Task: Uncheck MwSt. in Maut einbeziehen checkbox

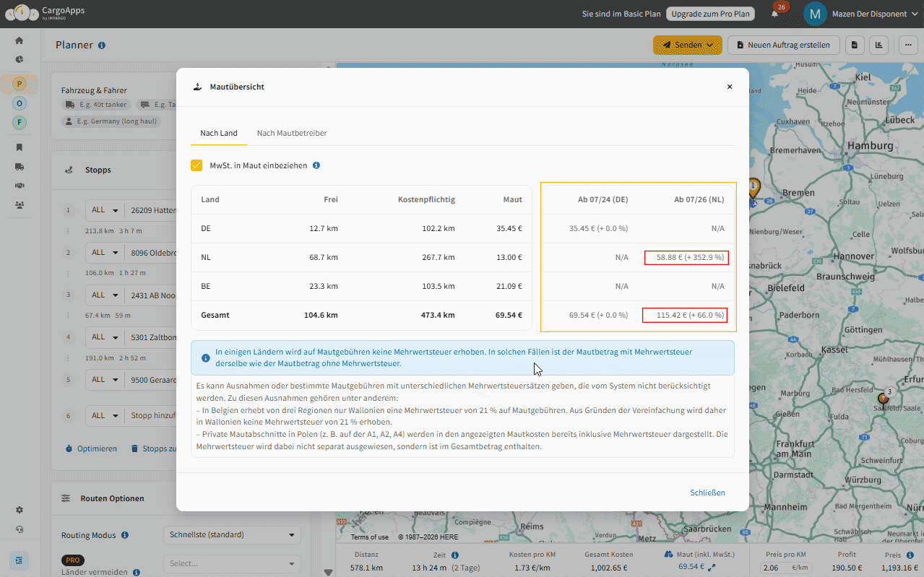Action: click(197, 165)
